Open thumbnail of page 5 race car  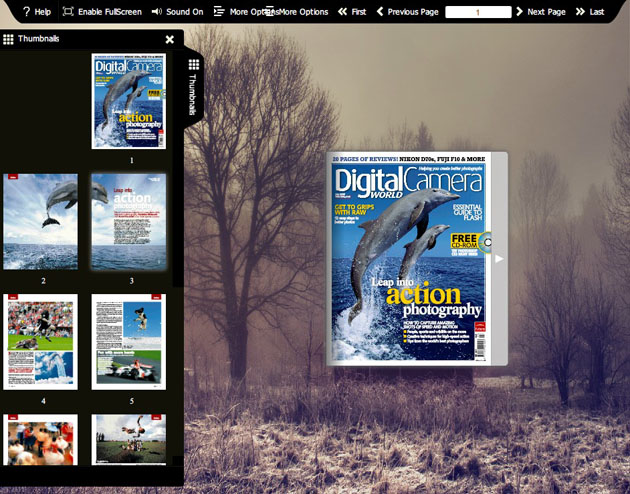[x=129, y=342]
